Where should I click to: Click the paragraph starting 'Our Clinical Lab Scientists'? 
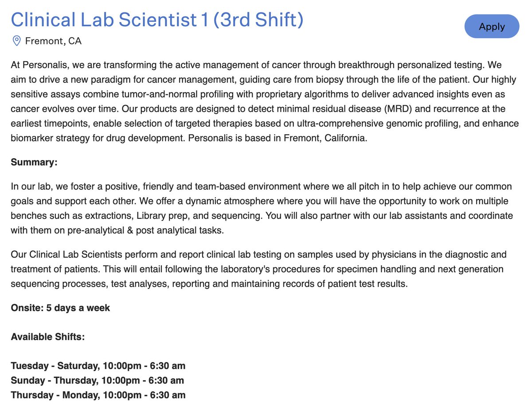pyautogui.click(x=258, y=269)
